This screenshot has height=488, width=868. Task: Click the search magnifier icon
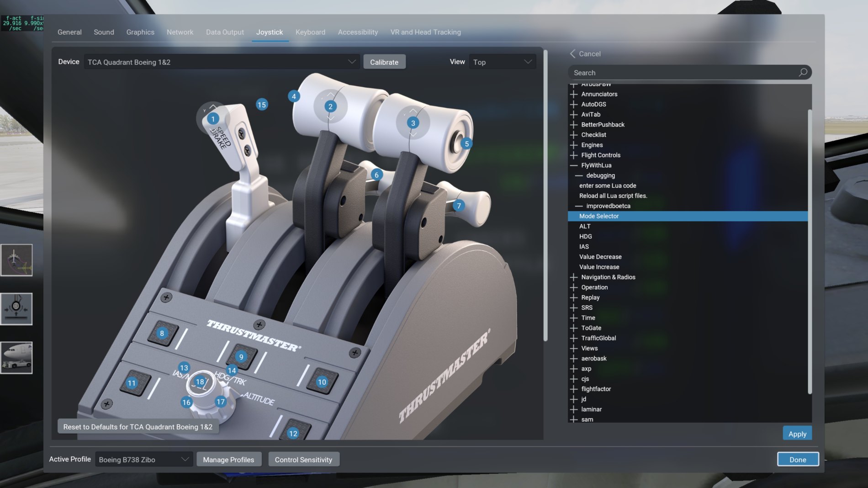click(803, 72)
